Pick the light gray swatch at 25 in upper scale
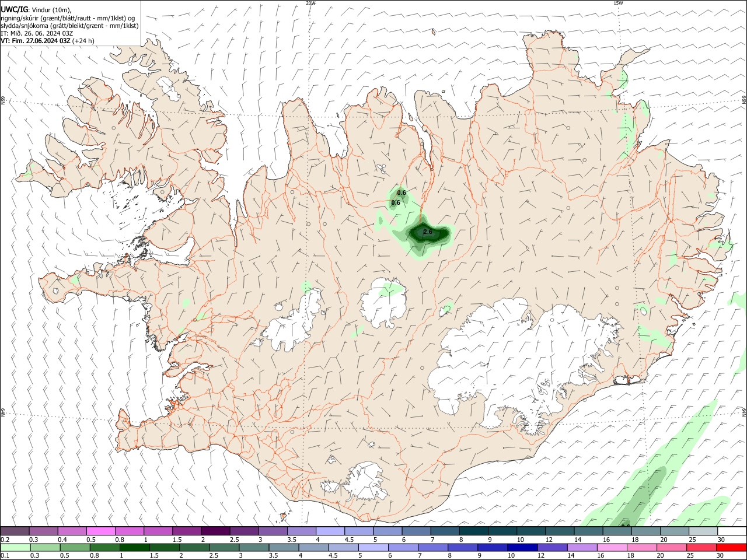 pyautogui.click(x=703, y=531)
